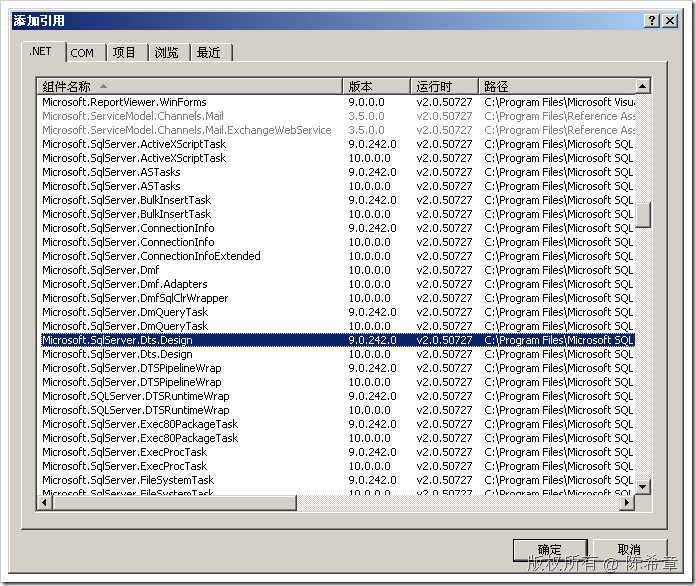Select Microsoft.ServiceModel.Channels.Mail.ExchangeWebService row
Screen dimensions: 696x586
point(337,130)
